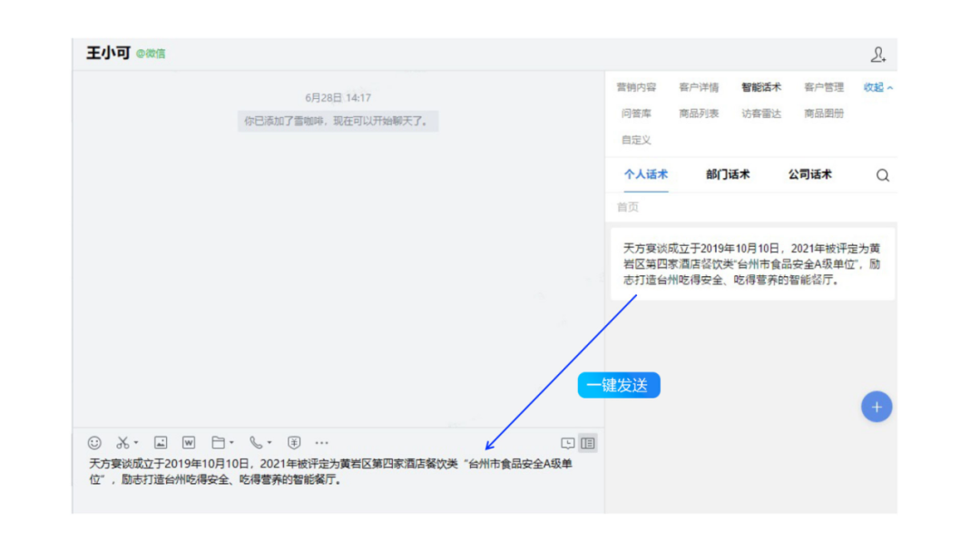Toggle the sidebar panel icon
980x552 pixels.
point(588,443)
